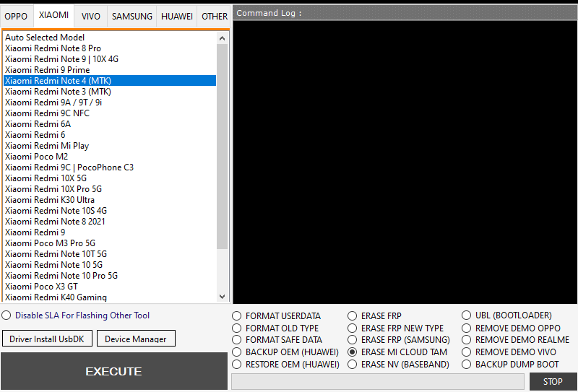Screen dimensions: 578x392
Task: Select Xiaomi Poco M2
Action: click(110, 156)
